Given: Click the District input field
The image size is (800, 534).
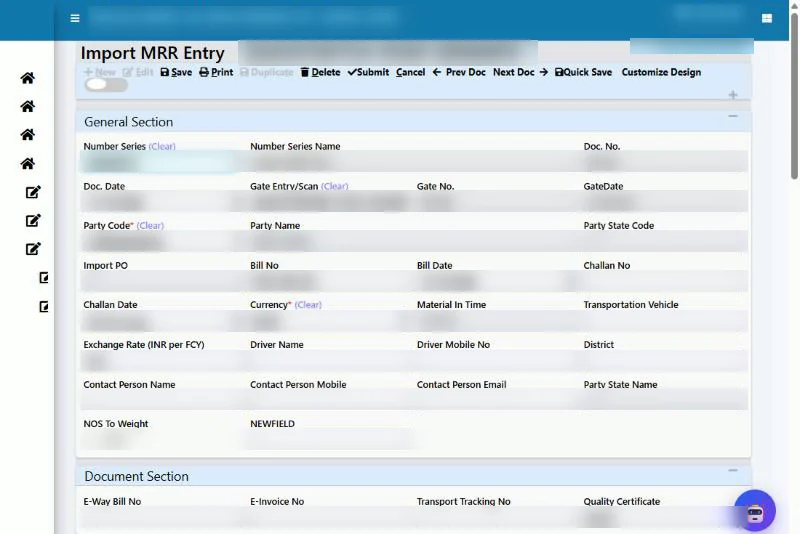Looking at the screenshot, I should click(664, 361).
